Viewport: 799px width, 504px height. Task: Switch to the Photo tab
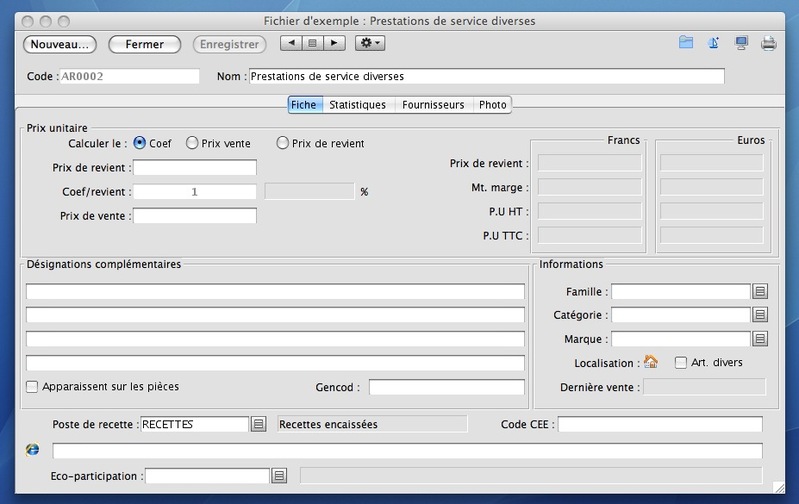click(492, 105)
